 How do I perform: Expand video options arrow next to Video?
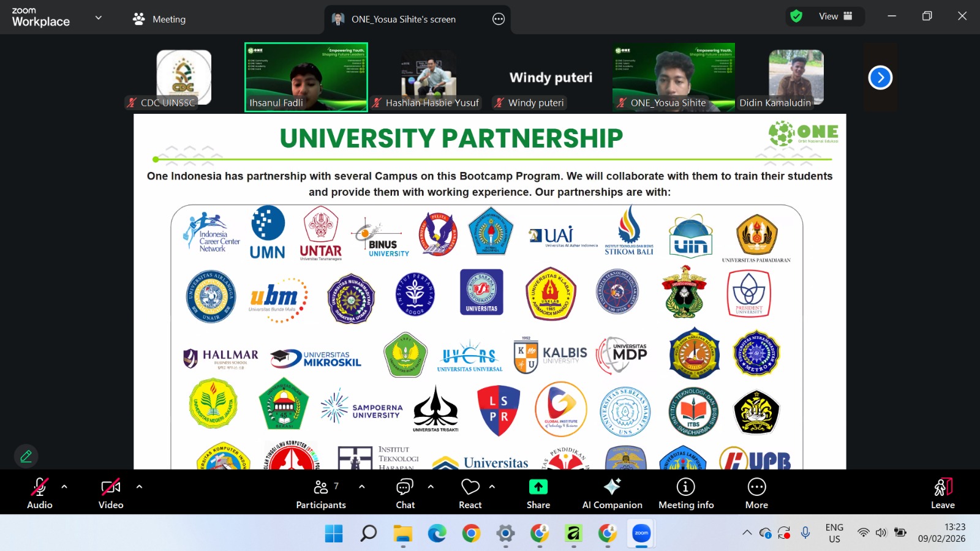tap(139, 487)
